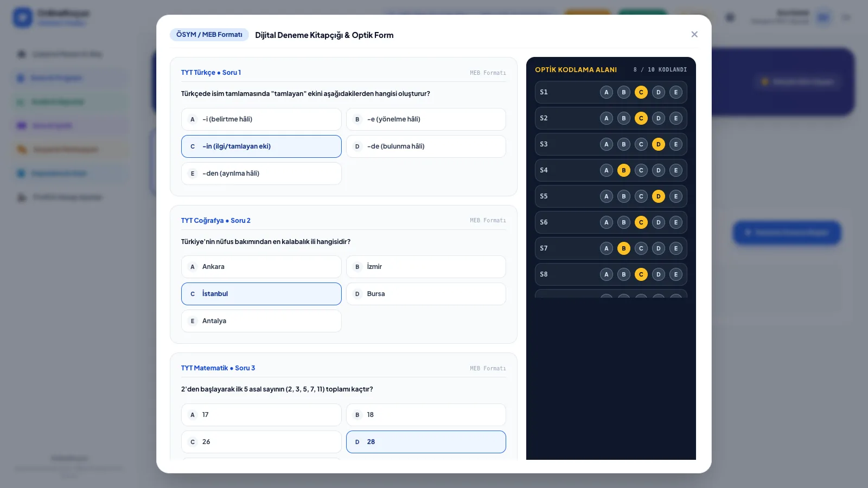Choose Antalya option in Soru 2
This screenshot has width=868, height=488.
[x=261, y=321]
